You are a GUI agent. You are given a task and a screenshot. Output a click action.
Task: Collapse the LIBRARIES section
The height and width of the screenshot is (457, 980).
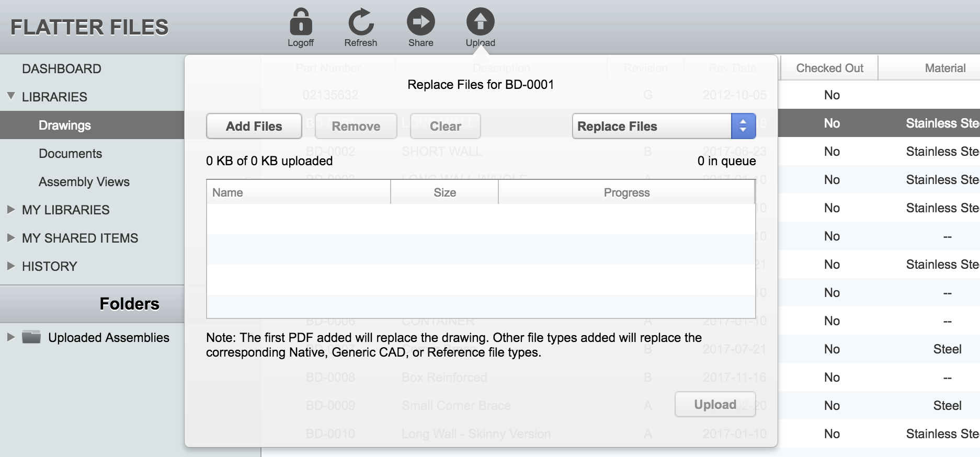click(11, 97)
